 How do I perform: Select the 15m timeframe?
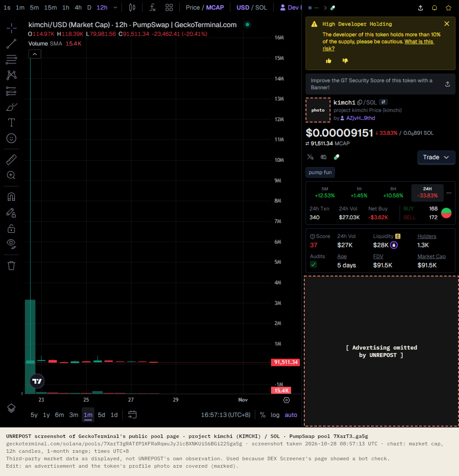[x=50, y=7]
